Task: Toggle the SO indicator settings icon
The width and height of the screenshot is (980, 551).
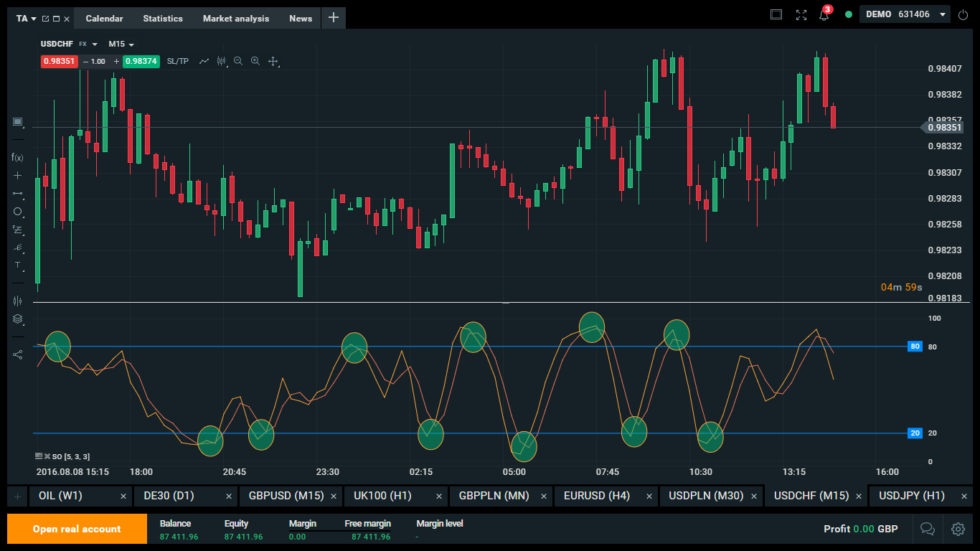Action: [39, 456]
